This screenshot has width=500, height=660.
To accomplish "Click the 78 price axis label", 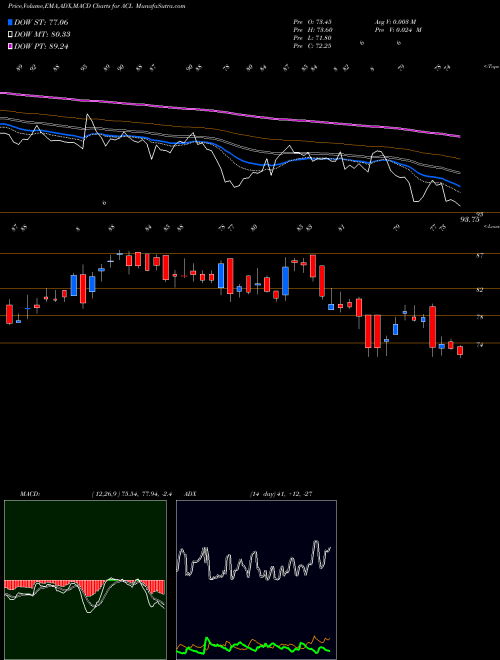I will (x=479, y=317).
